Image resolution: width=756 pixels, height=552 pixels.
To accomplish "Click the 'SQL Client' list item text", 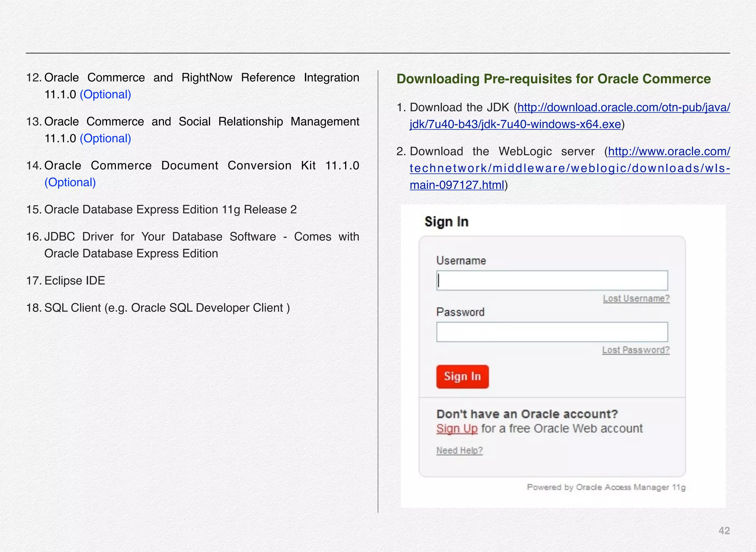I will tap(167, 308).
